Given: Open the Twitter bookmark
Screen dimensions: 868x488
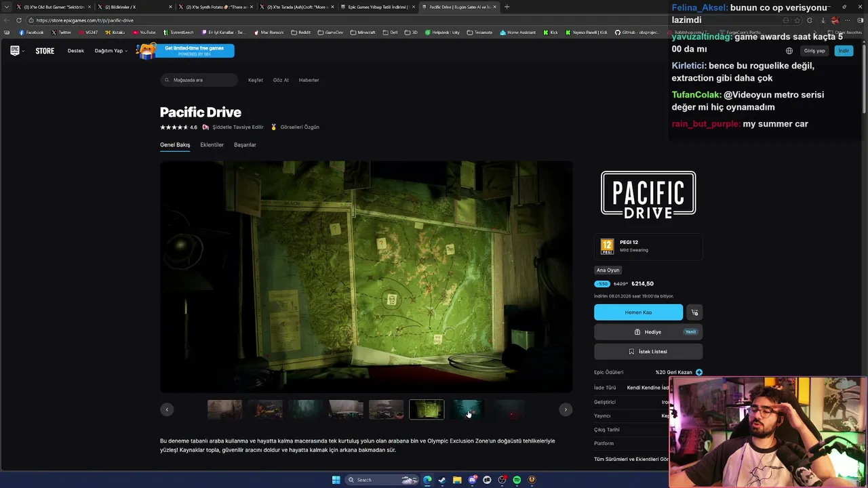Looking at the screenshot, I should coord(61,33).
